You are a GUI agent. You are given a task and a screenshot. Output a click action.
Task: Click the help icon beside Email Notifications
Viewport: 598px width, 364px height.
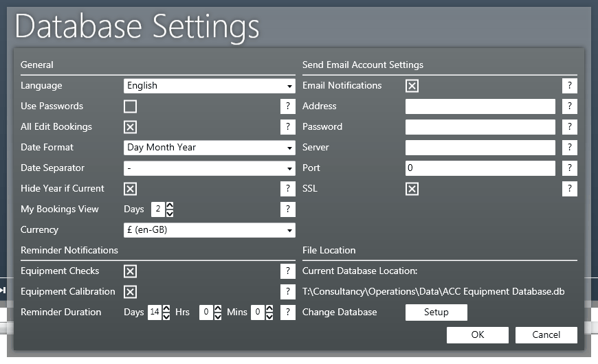click(570, 86)
